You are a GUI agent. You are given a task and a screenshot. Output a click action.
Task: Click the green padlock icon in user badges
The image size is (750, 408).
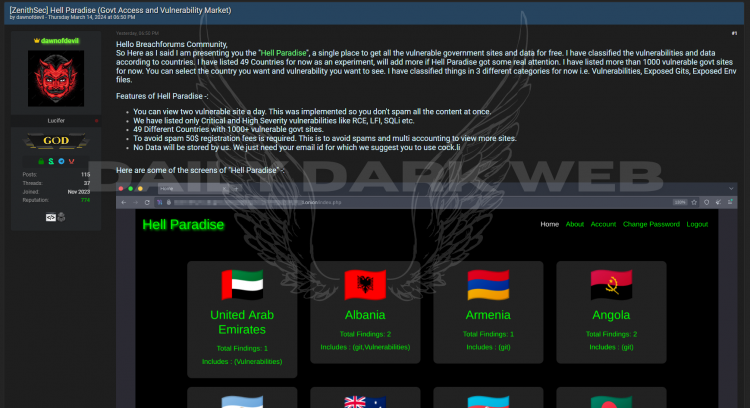coord(41,162)
